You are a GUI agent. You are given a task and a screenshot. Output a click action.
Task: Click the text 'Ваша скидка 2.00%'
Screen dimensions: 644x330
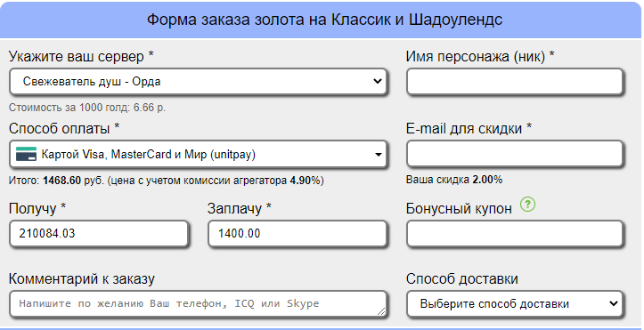pos(454,180)
